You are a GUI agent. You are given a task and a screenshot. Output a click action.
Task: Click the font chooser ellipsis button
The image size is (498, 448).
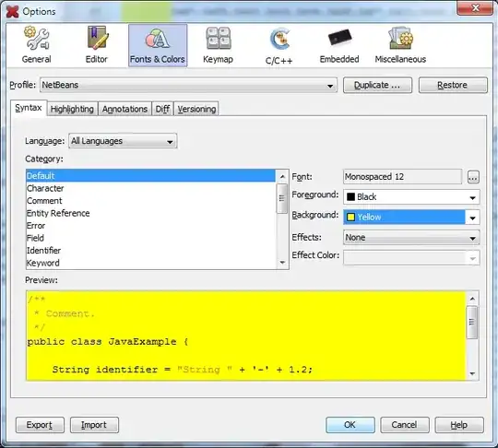pyautogui.click(x=473, y=177)
